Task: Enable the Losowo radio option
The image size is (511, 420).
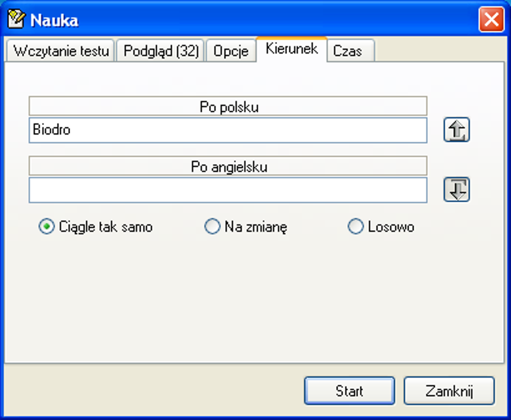Action: click(x=355, y=227)
